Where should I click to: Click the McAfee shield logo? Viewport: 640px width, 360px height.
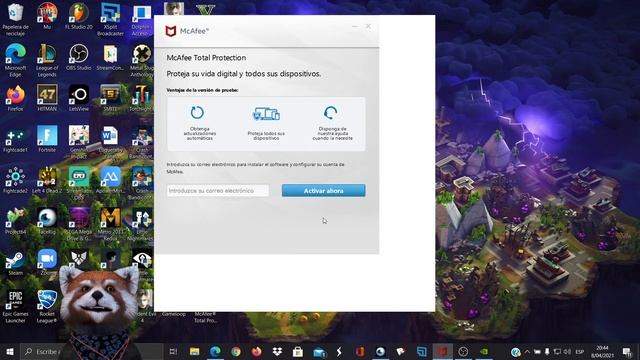(x=171, y=31)
